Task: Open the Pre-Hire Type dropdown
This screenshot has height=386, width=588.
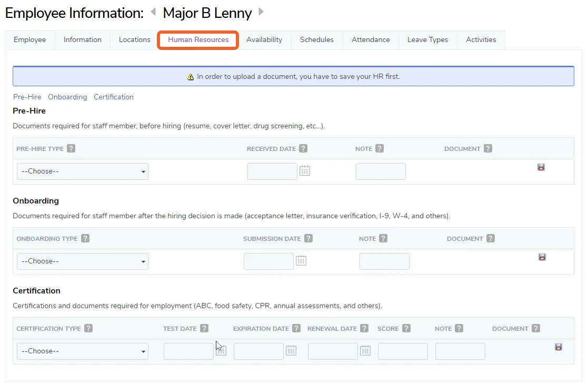Action: coord(83,171)
